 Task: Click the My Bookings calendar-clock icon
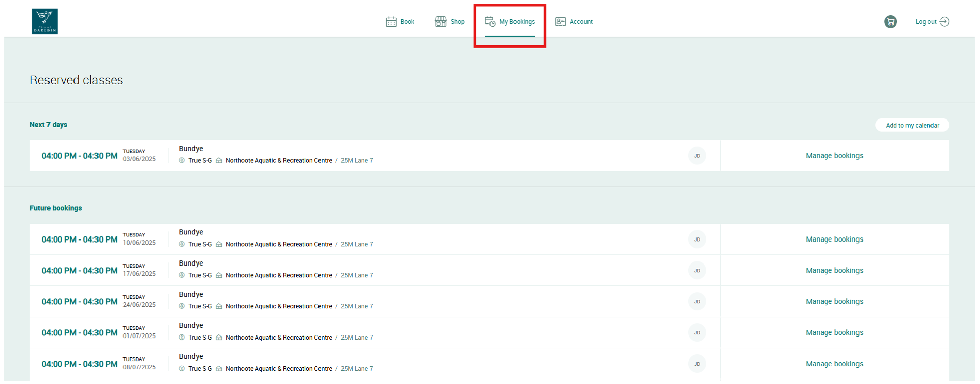click(x=490, y=21)
